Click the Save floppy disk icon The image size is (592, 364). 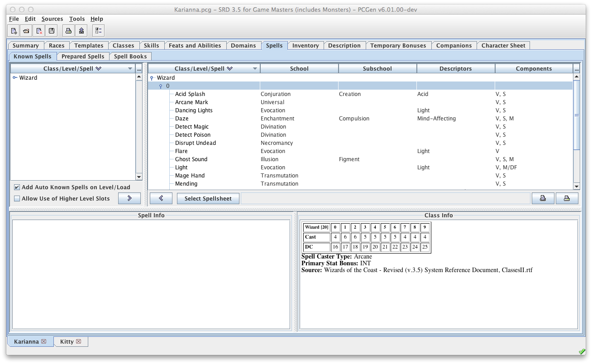pos(52,31)
